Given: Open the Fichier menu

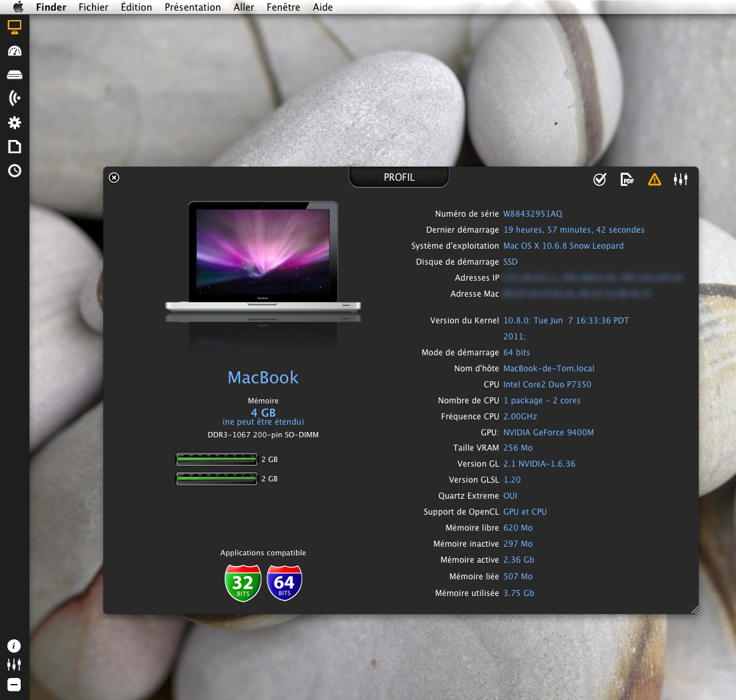Looking at the screenshot, I should point(93,7).
